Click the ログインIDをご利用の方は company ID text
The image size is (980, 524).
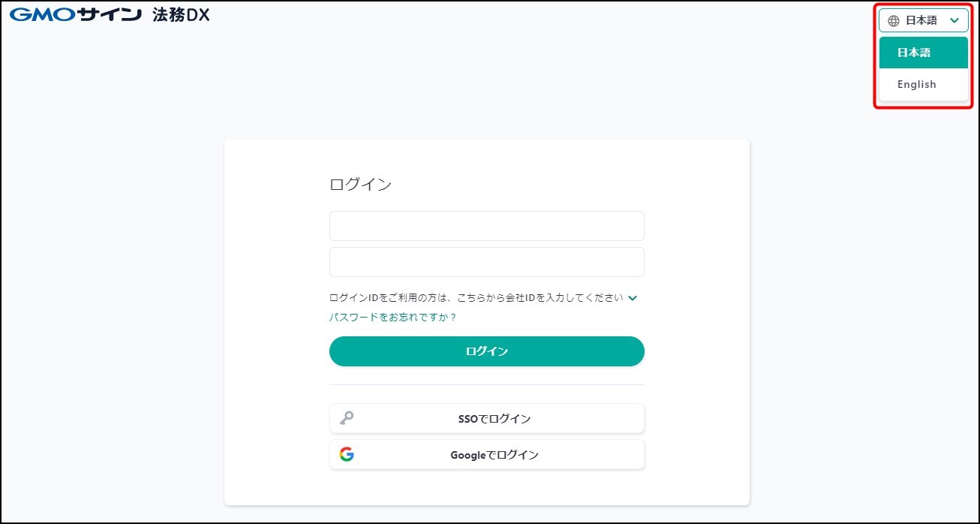tap(476, 298)
